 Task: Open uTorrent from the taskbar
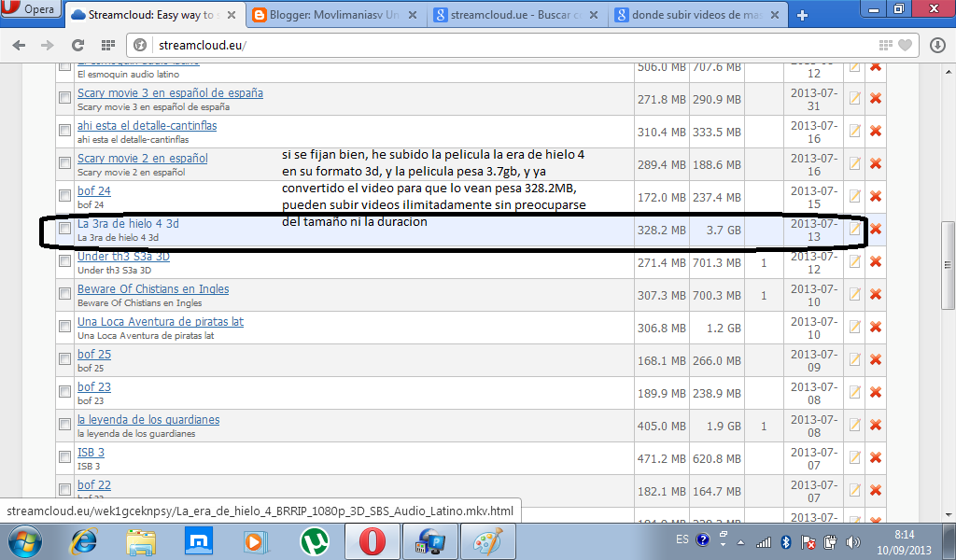(315, 541)
